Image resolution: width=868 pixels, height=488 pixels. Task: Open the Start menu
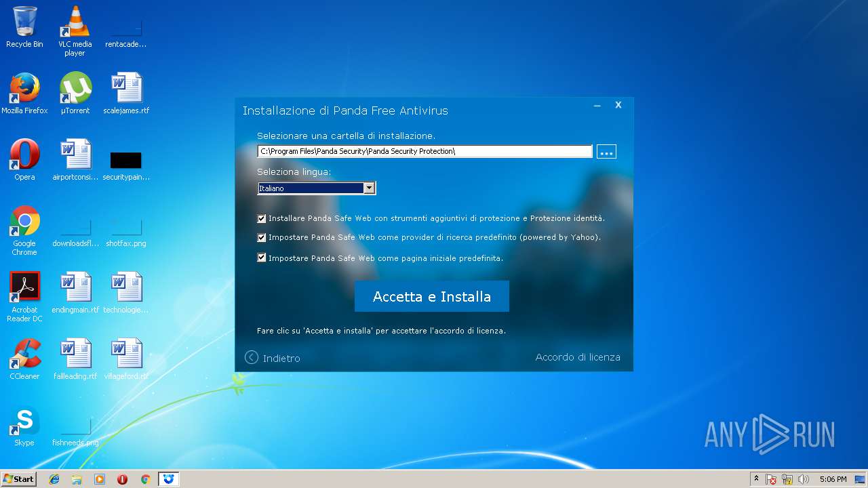[19, 479]
